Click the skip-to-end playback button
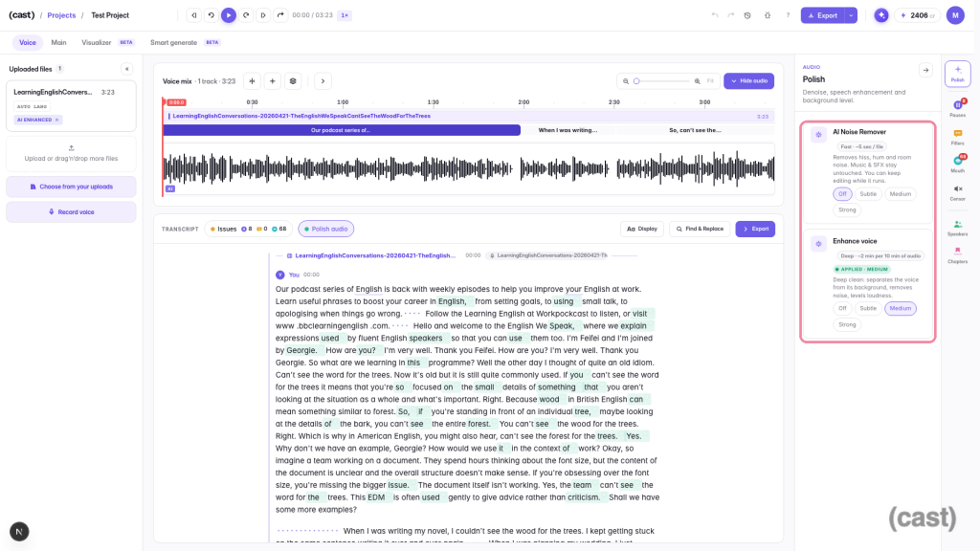This screenshot has height=551, width=980. [x=263, y=15]
